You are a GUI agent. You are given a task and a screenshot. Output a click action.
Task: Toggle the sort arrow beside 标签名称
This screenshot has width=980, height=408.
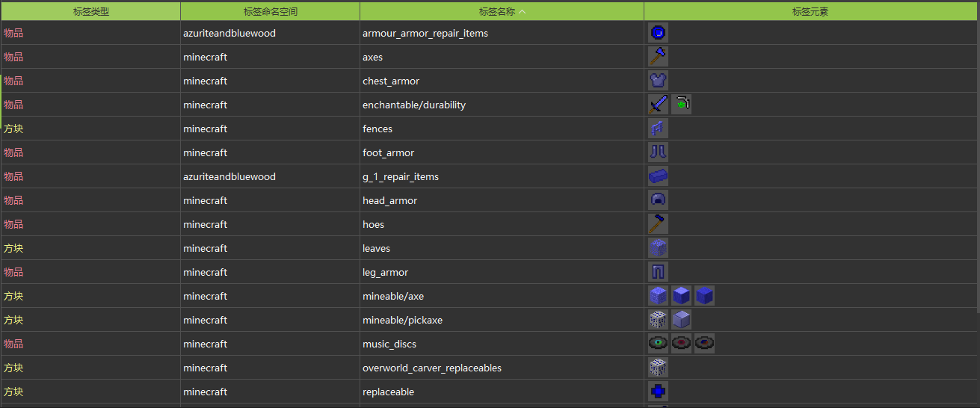click(523, 11)
